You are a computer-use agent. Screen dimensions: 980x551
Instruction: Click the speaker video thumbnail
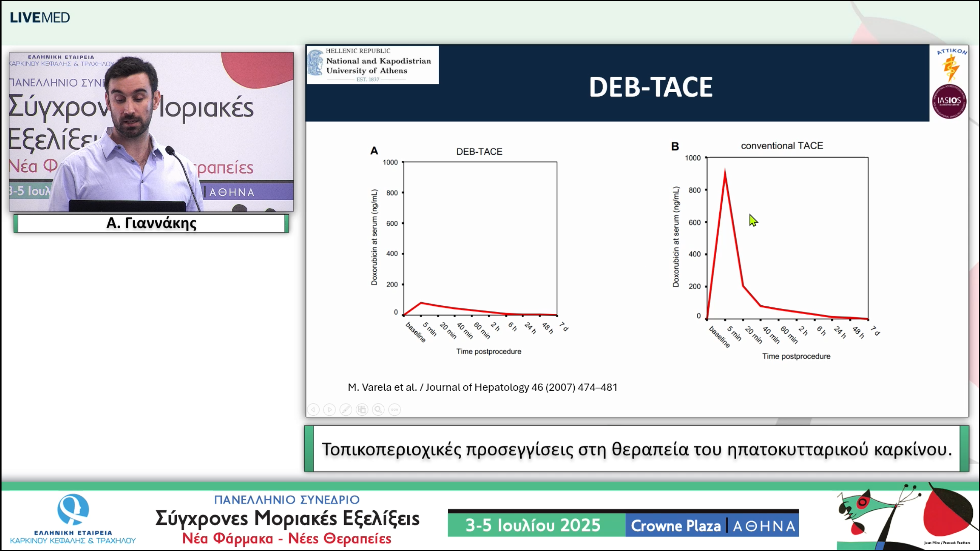point(151,132)
